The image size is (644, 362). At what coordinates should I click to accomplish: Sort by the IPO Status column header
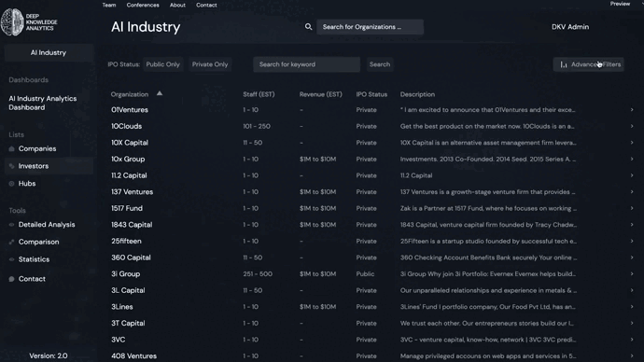click(371, 94)
